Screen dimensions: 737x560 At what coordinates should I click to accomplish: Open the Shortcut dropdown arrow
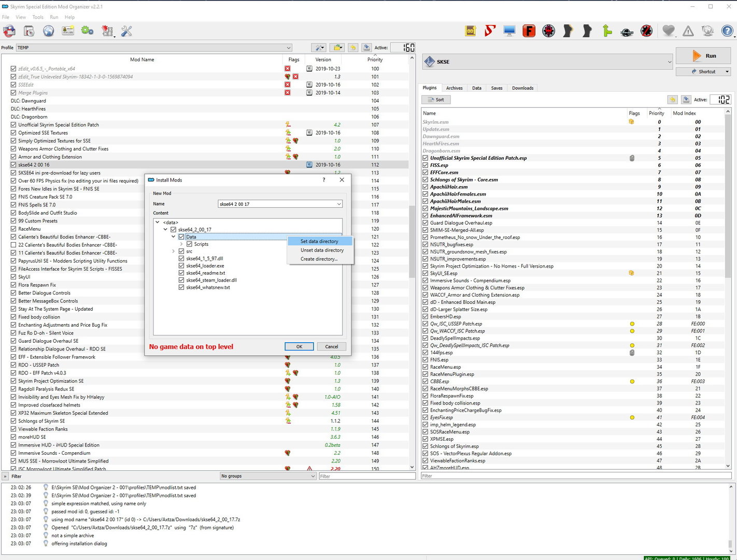point(727,72)
